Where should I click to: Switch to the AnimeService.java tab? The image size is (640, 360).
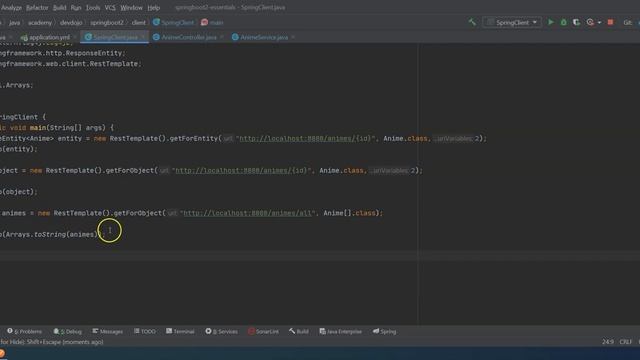264,37
